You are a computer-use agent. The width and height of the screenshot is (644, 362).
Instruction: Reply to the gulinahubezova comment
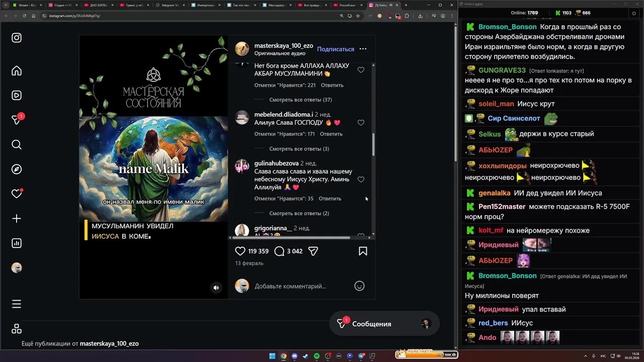point(330,199)
